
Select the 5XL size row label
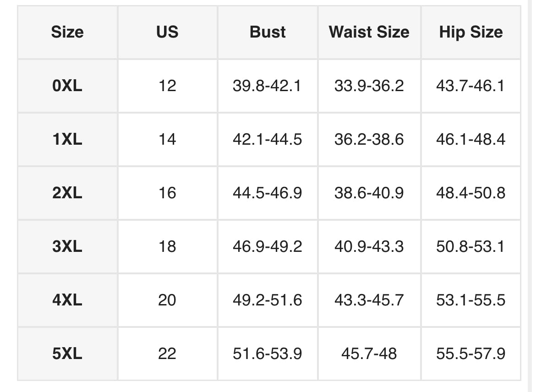(x=67, y=354)
